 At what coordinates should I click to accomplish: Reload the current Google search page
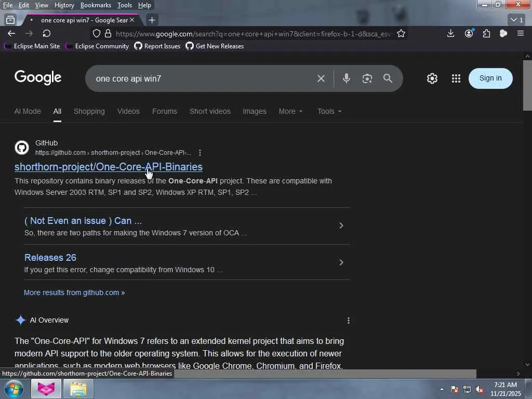(46, 34)
